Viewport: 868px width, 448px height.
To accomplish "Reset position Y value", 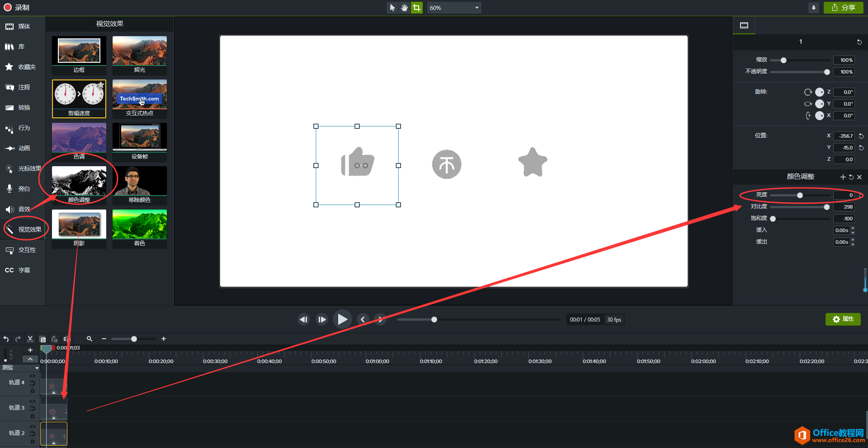I will 861,148.
